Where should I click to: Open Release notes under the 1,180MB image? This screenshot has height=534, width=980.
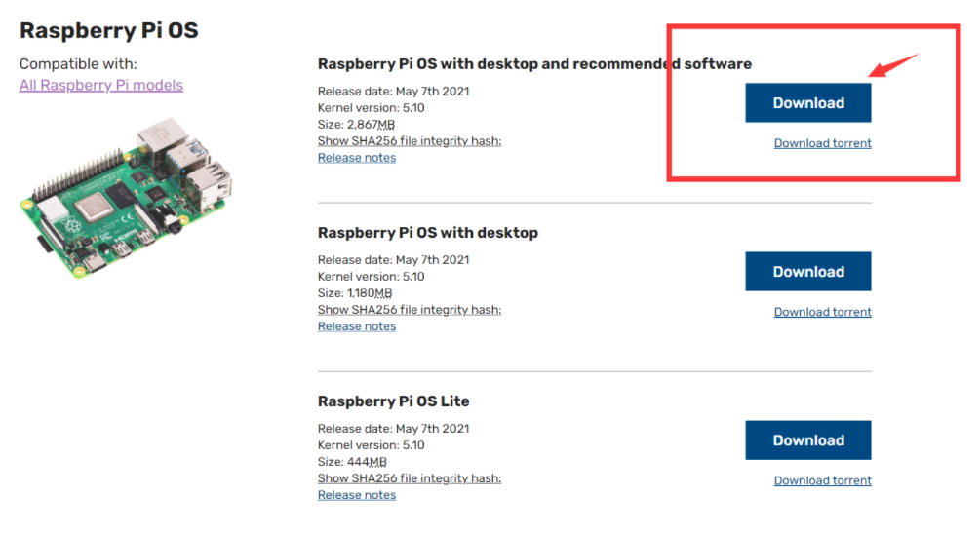pos(357,326)
